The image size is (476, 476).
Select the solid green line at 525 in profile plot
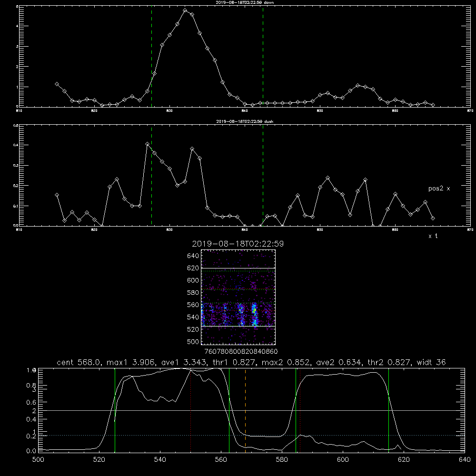pos(115,410)
